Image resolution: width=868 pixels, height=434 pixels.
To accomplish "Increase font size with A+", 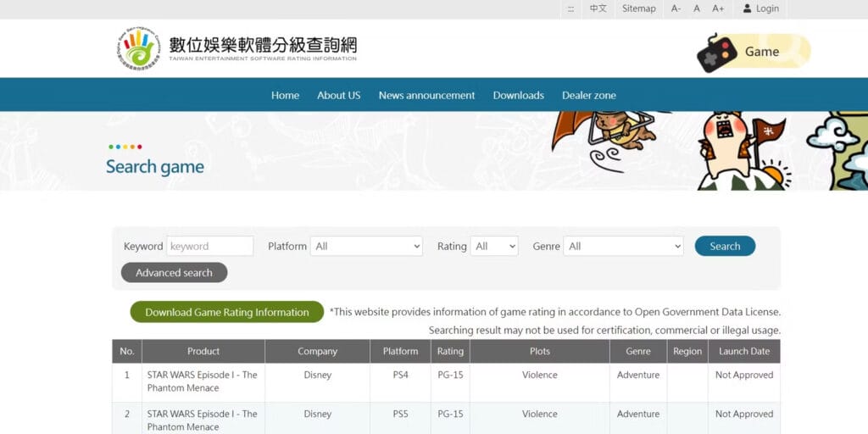I will coord(718,8).
